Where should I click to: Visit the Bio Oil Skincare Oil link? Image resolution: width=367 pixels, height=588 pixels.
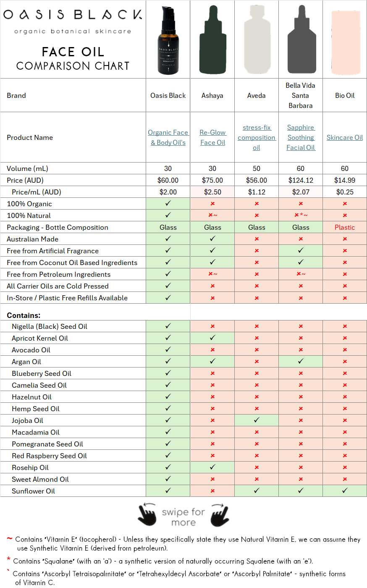coord(345,137)
